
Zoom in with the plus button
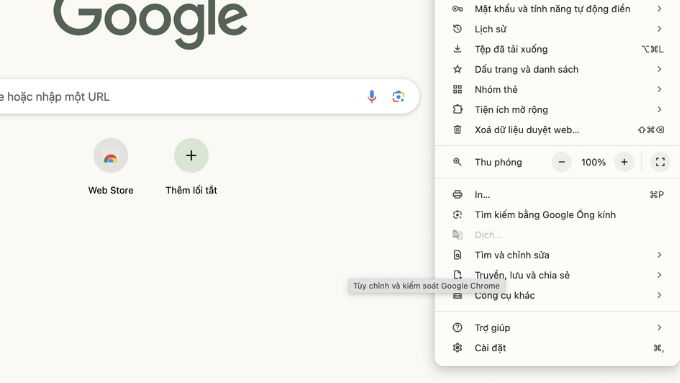point(624,162)
